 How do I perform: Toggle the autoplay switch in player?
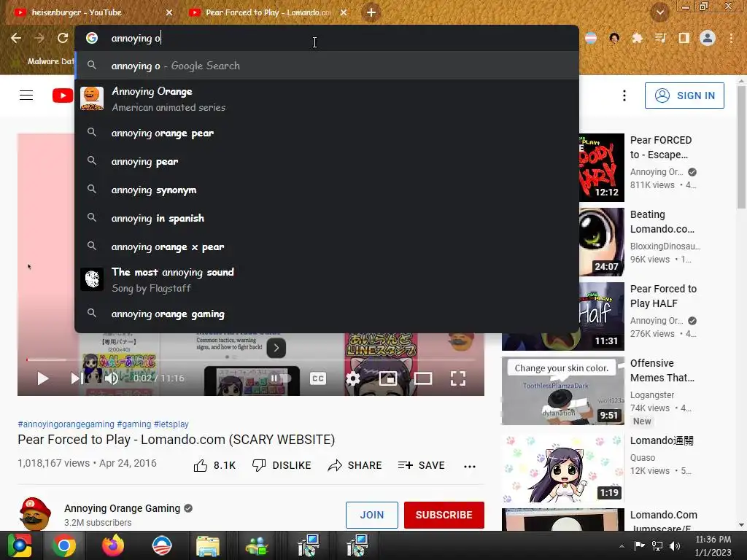[281, 378]
